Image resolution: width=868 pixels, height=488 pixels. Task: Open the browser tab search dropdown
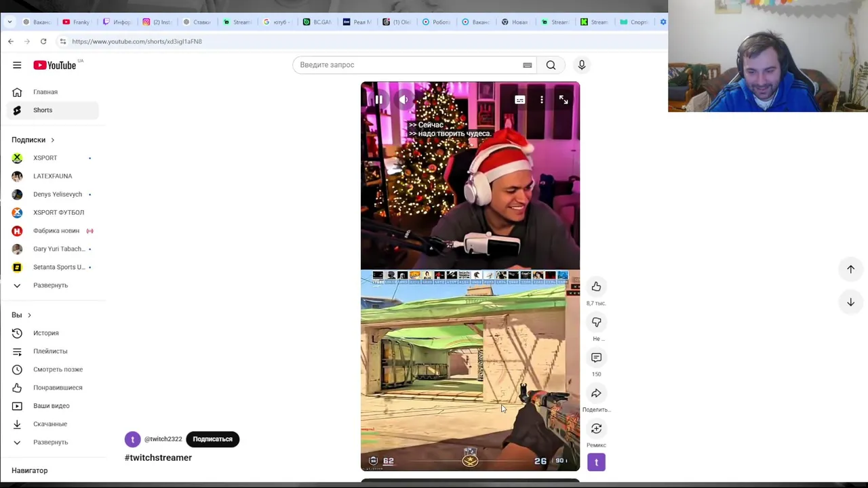pos(9,22)
